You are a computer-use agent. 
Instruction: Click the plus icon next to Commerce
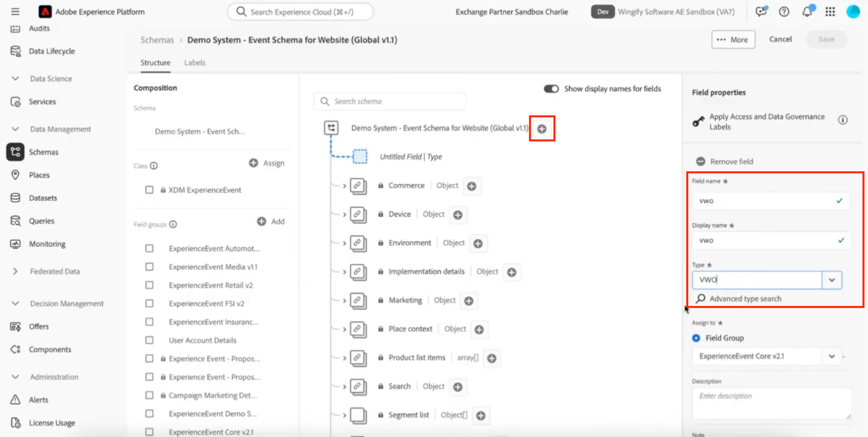(472, 186)
